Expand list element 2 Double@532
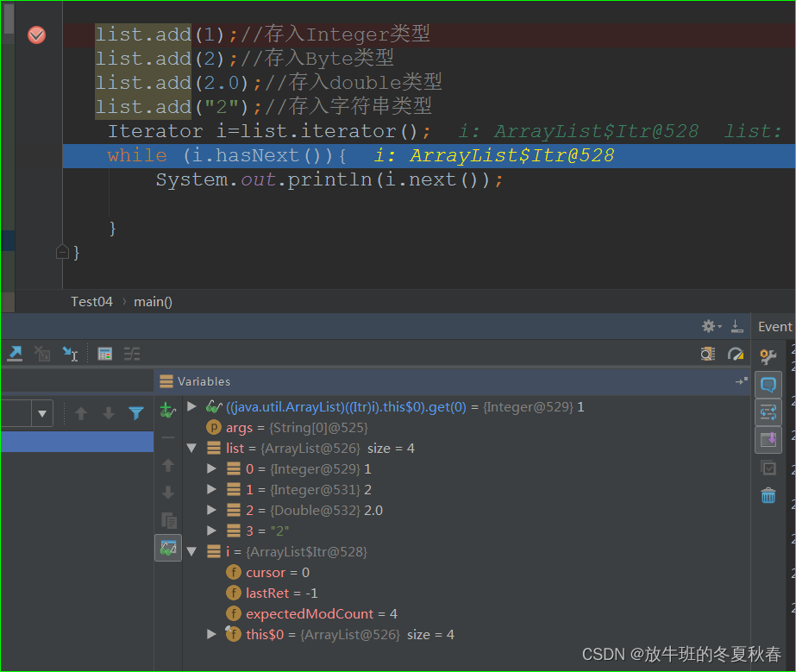 click(x=211, y=510)
